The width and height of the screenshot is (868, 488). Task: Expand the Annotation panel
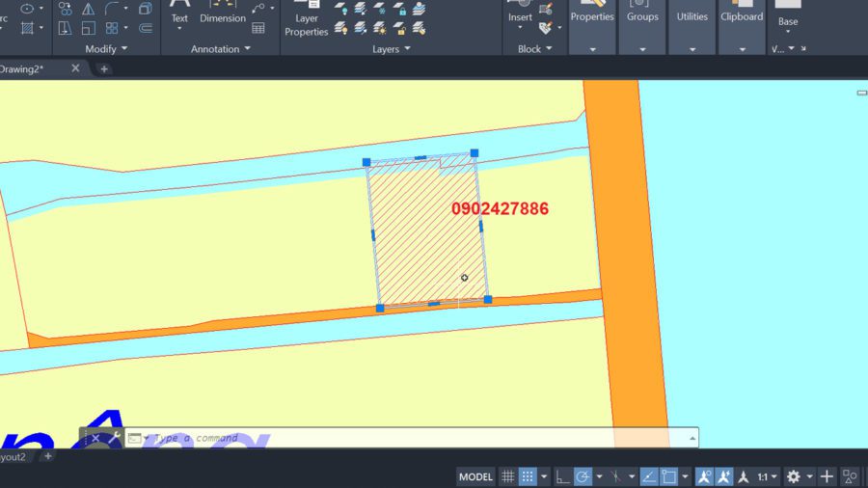220,48
